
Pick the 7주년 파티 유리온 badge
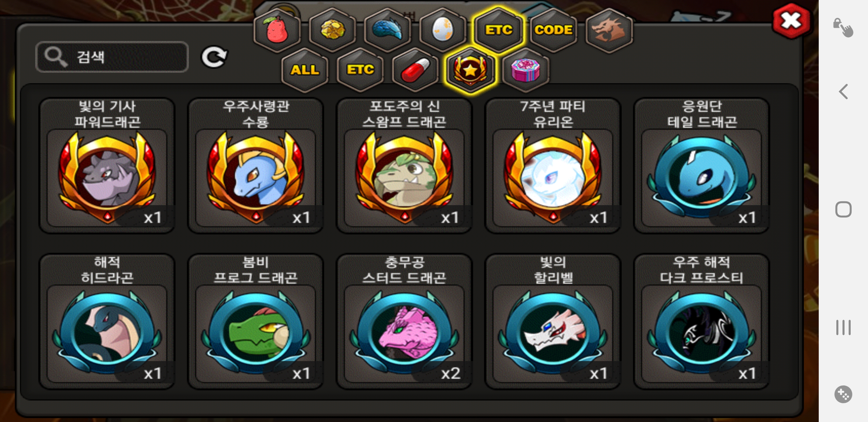coord(553,166)
